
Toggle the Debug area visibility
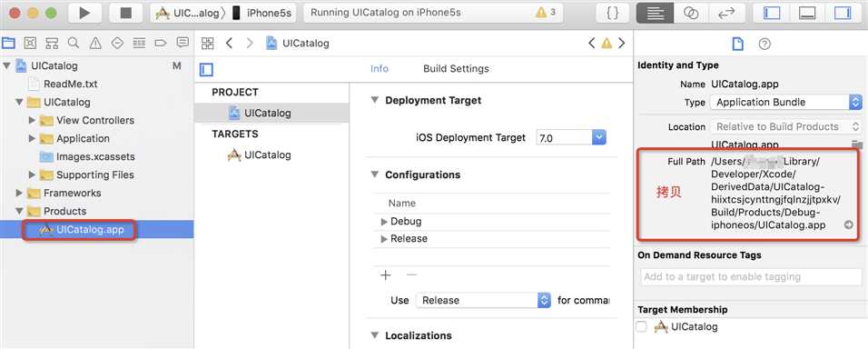pos(806,13)
